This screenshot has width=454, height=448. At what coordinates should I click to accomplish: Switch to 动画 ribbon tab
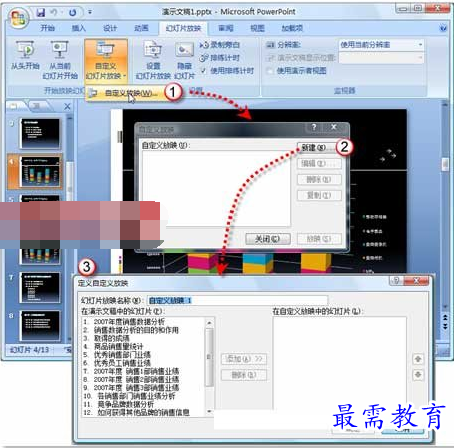pos(141,28)
